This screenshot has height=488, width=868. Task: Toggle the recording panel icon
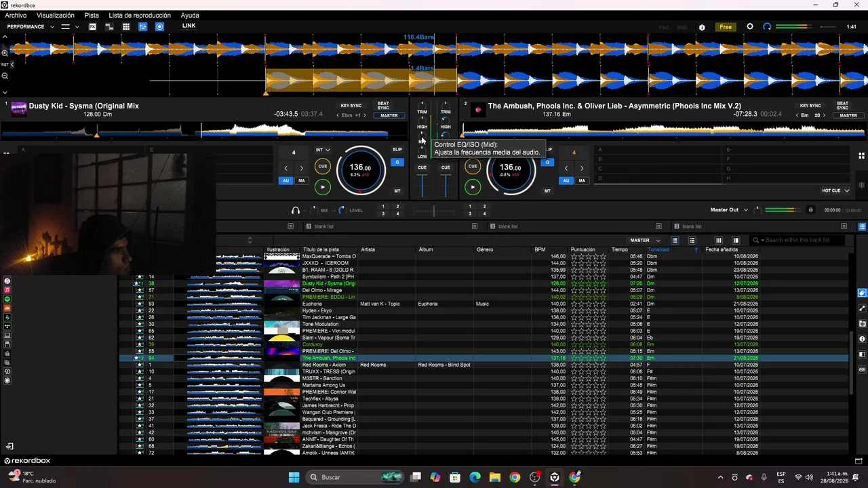coord(159,26)
